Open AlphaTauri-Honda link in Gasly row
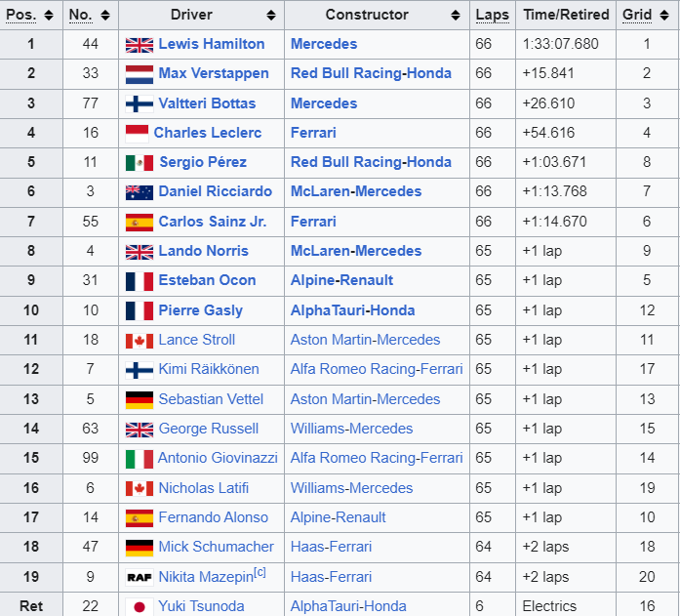This screenshot has width=680, height=616. (x=352, y=310)
